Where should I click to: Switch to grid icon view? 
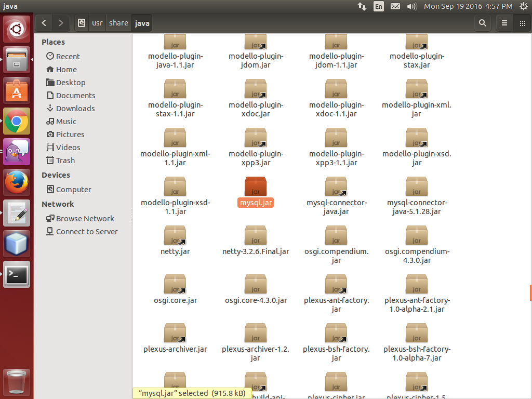point(522,23)
